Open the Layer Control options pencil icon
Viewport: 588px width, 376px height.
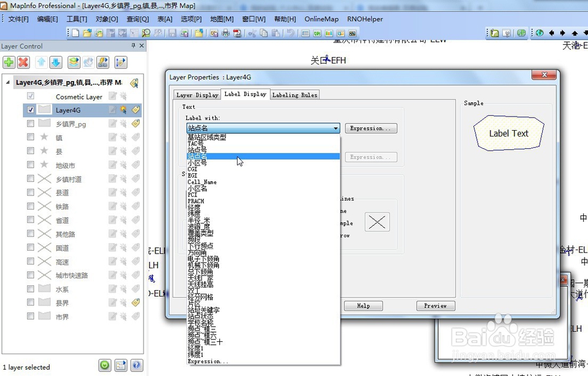tap(121, 62)
